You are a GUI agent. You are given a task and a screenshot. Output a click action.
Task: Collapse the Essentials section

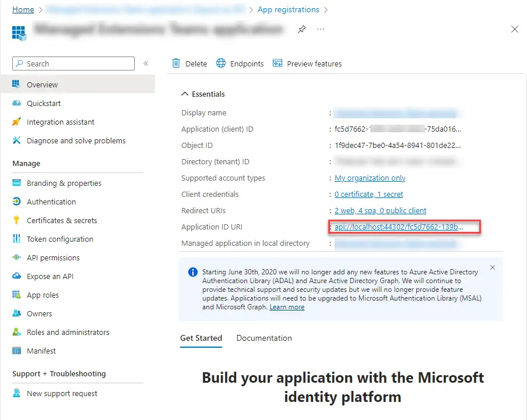coord(185,94)
